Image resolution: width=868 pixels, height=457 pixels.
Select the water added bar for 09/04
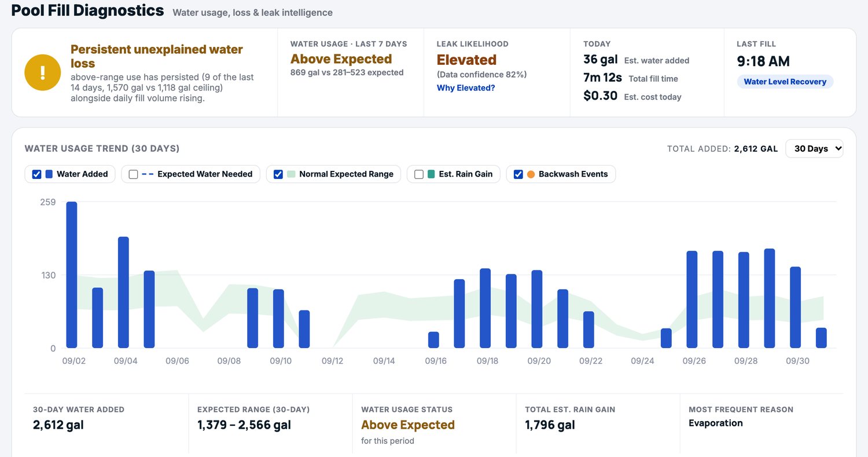[123, 293]
